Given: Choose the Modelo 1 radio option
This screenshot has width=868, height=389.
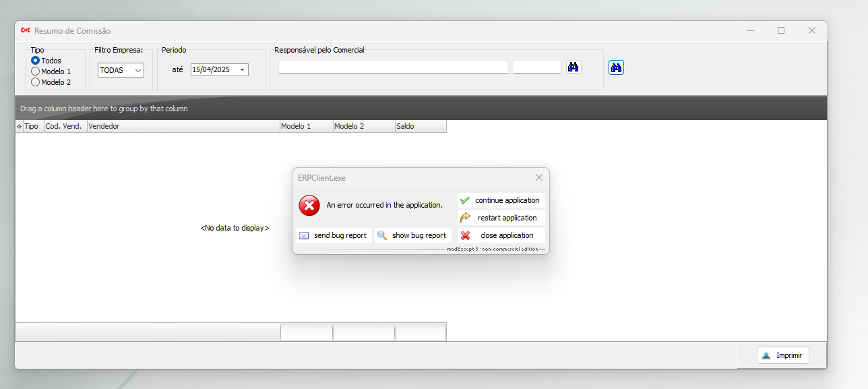Looking at the screenshot, I should pyautogui.click(x=36, y=71).
